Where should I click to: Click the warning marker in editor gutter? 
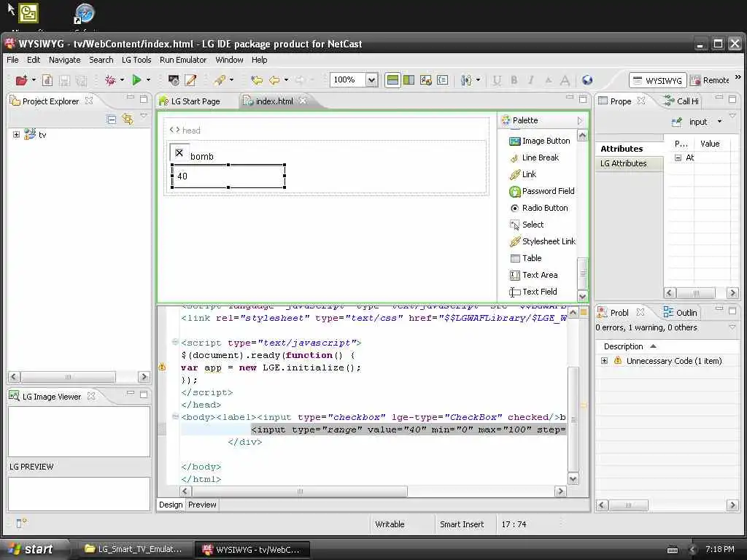tap(162, 367)
